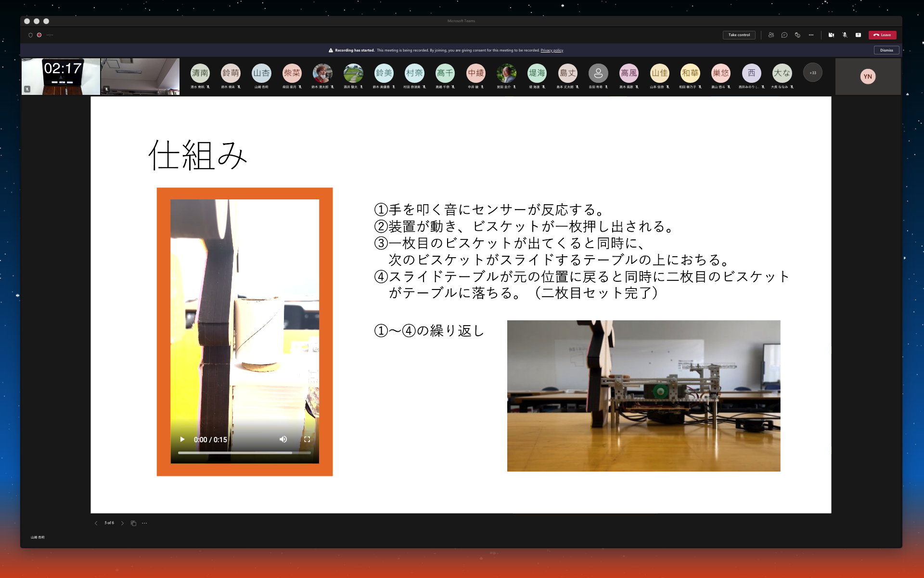Expand the +33 more participants list
The height and width of the screenshot is (578, 924).
(812, 73)
